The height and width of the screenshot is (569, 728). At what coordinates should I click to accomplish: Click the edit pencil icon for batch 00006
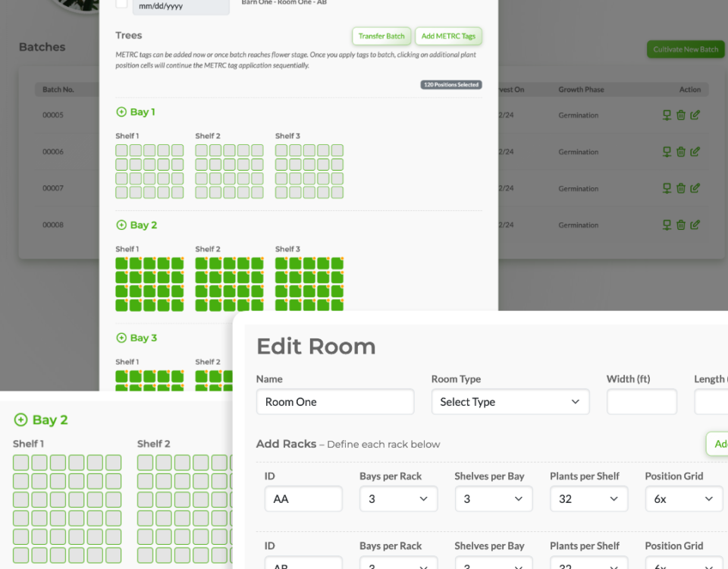click(695, 152)
